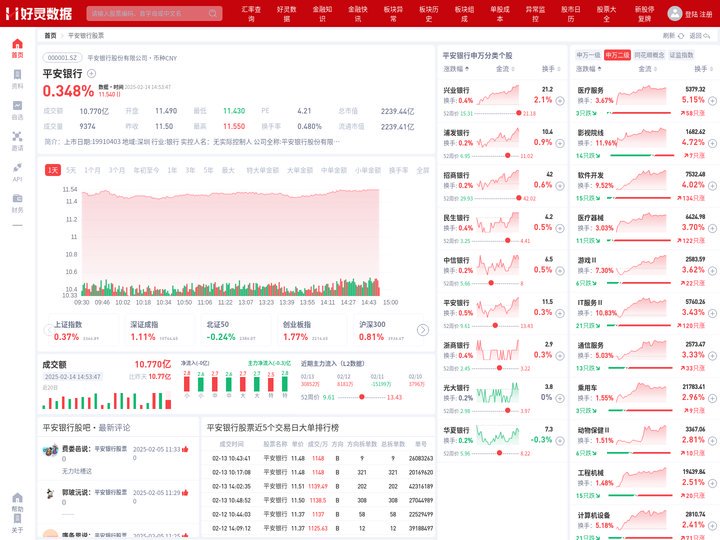Screen dimensions: 720x540
Task: Like 郭破浣's comment with thumbs-up
Action: [x=185, y=492]
